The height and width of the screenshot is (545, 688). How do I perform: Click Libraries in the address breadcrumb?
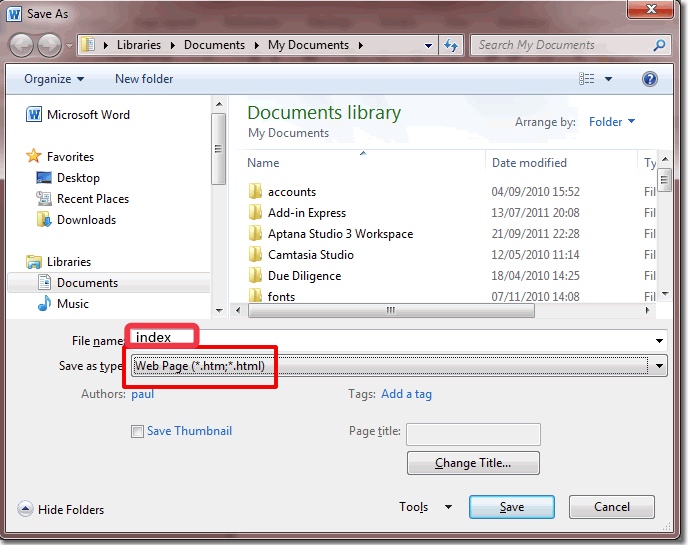(x=139, y=45)
